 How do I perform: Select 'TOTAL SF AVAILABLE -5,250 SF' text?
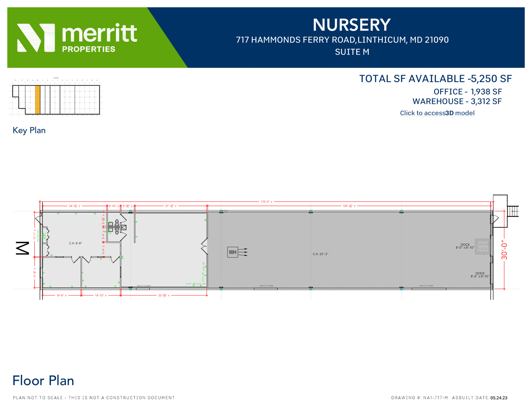point(435,79)
